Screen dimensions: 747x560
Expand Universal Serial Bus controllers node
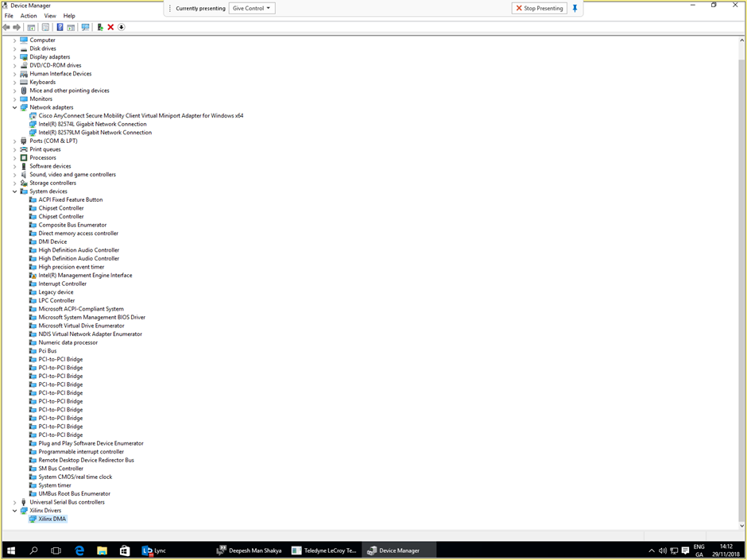coord(15,502)
